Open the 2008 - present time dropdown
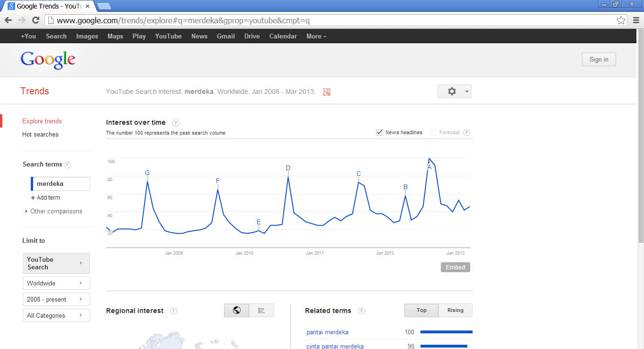 tap(56, 299)
